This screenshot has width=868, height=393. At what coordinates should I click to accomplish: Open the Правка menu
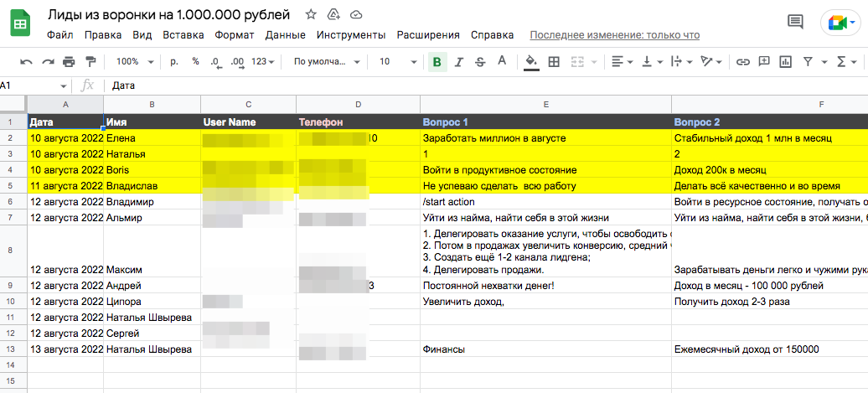[x=103, y=35]
